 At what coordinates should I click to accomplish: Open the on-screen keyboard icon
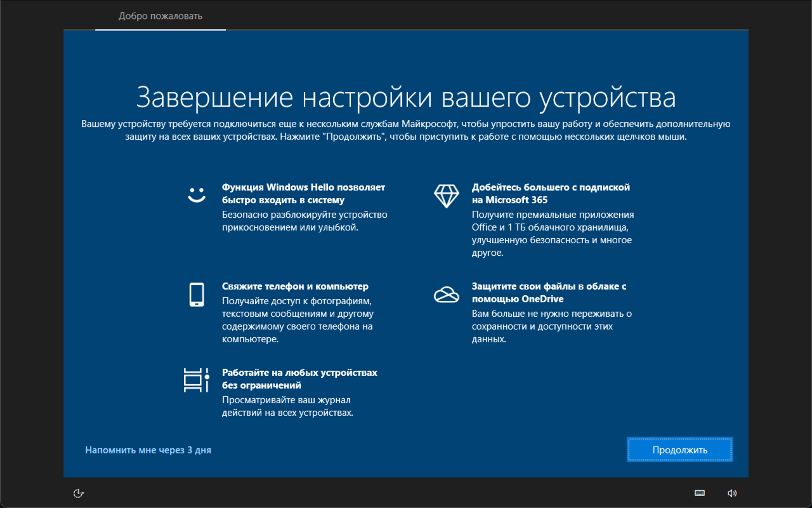click(700, 493)
